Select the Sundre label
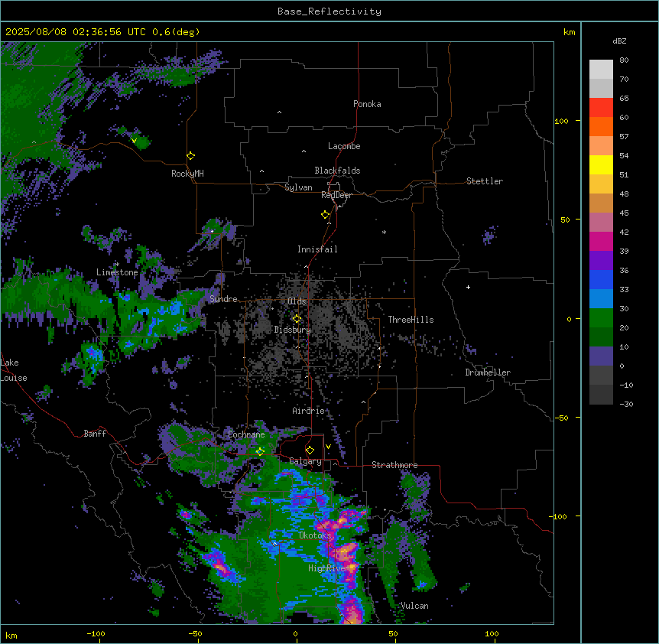The width and height of the screenshot is (659, 644). coord(223,299)
